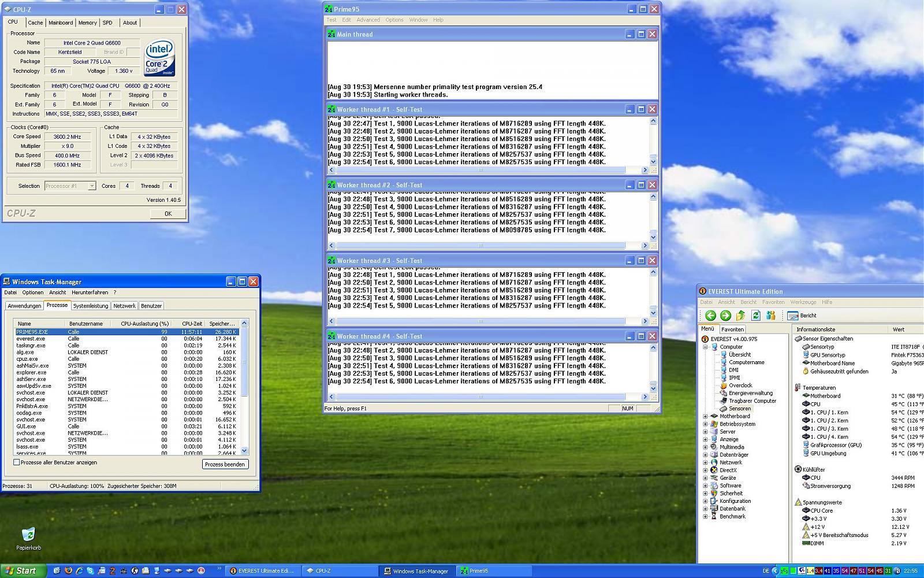
Task: Switch to Mainboard tab in CPU-Z
Action: pyautogui.click(x=61, y=23)
